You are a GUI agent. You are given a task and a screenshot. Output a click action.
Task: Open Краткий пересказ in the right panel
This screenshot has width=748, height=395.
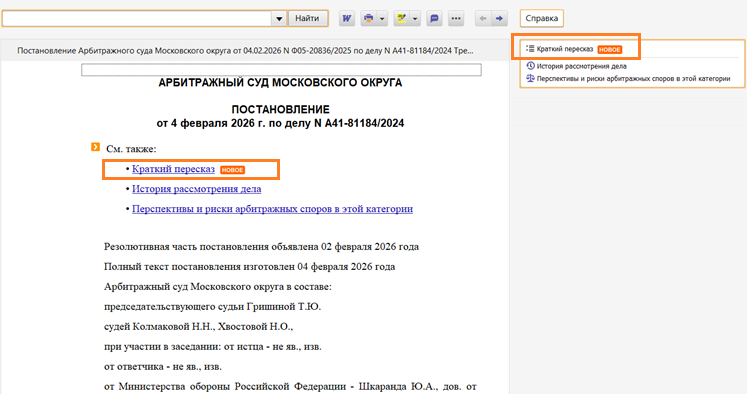coord(564,49)
